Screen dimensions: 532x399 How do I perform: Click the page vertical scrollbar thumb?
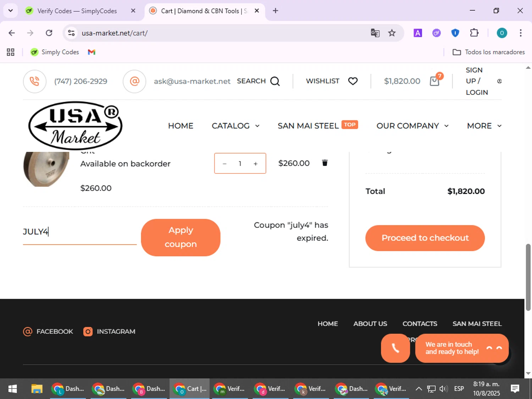pos(528,277)
